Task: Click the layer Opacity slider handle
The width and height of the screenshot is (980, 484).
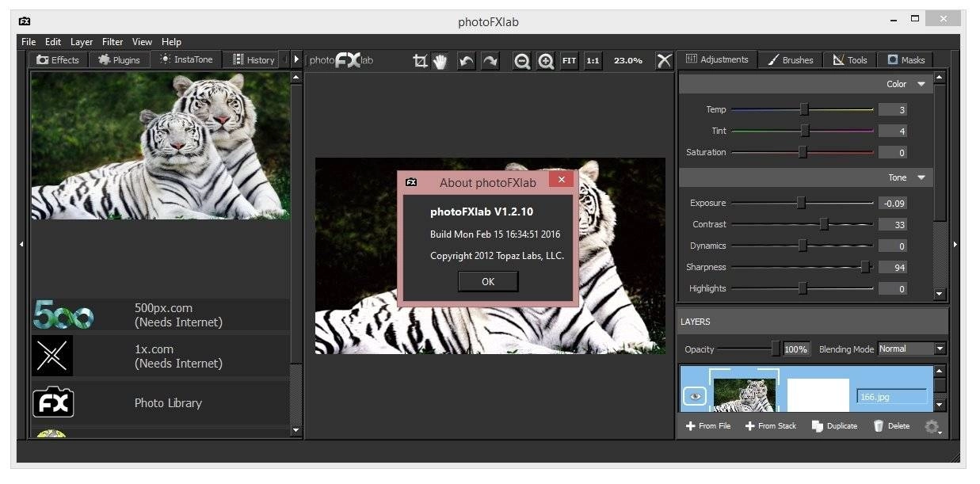Action: (x=776, y=349)
